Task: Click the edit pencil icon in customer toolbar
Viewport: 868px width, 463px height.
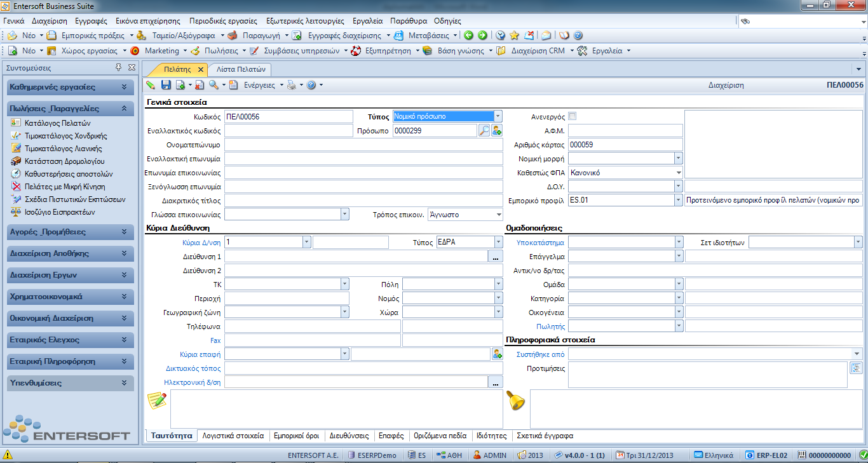Action: pos(151,84)
